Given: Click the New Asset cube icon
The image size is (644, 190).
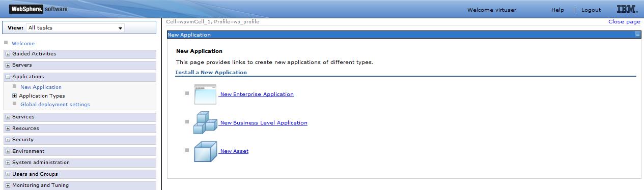Looking at the screenshot, I should [x=205, y=151].
